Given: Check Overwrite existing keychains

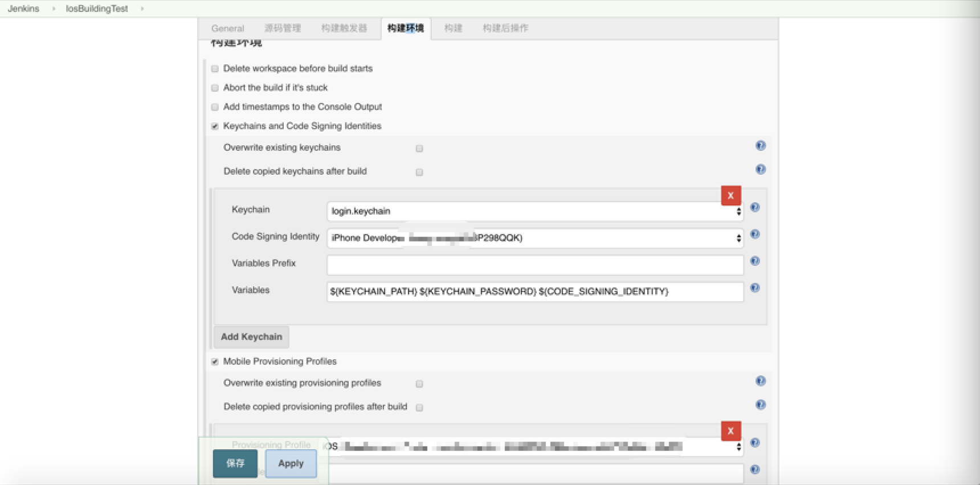Looking at the screenshot, I should tap(419, 149).
